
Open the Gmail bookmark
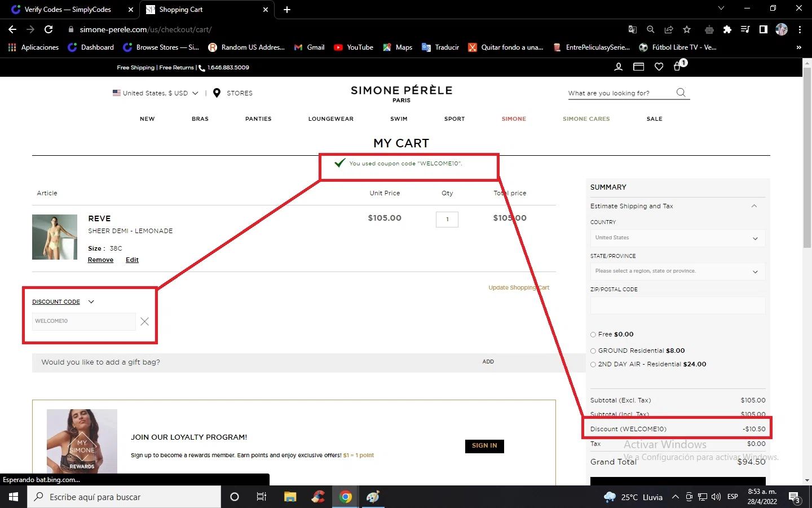point(309,47)
